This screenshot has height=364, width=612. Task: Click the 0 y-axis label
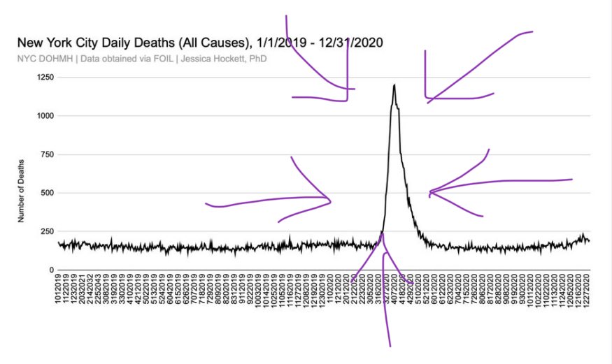coord(51,270)
